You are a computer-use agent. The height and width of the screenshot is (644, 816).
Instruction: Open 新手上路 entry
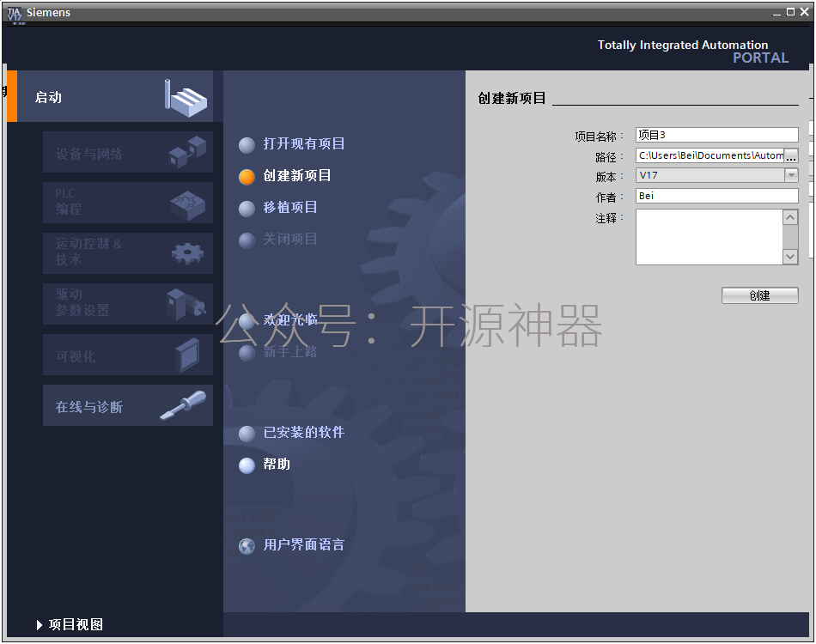tap(290, 352)
